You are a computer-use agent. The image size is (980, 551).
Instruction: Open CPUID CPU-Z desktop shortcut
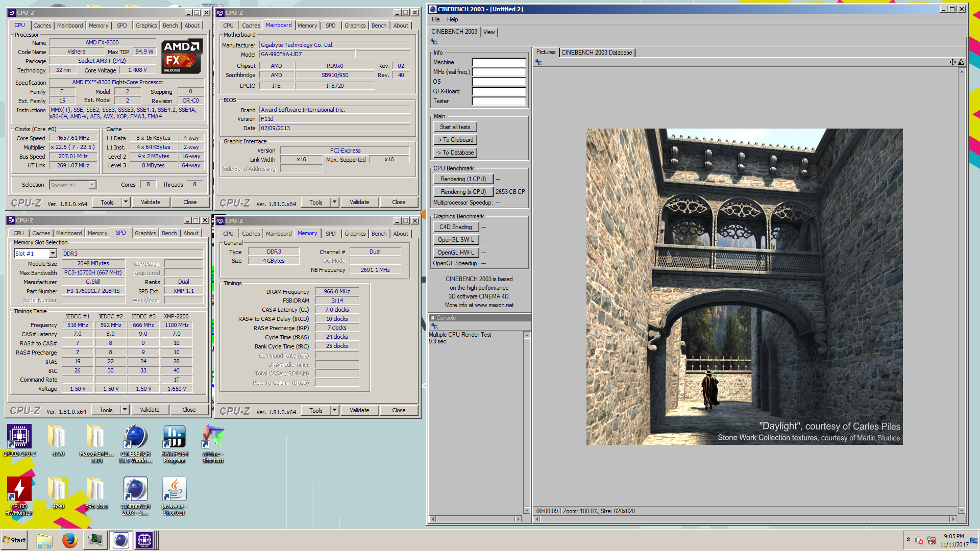pyautogui.click(x=19, y=440)
